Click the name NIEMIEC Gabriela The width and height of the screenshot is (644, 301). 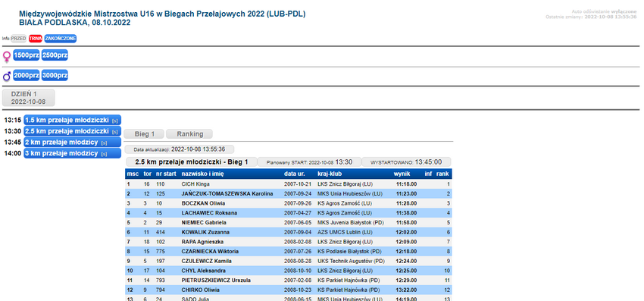point(204,222)
